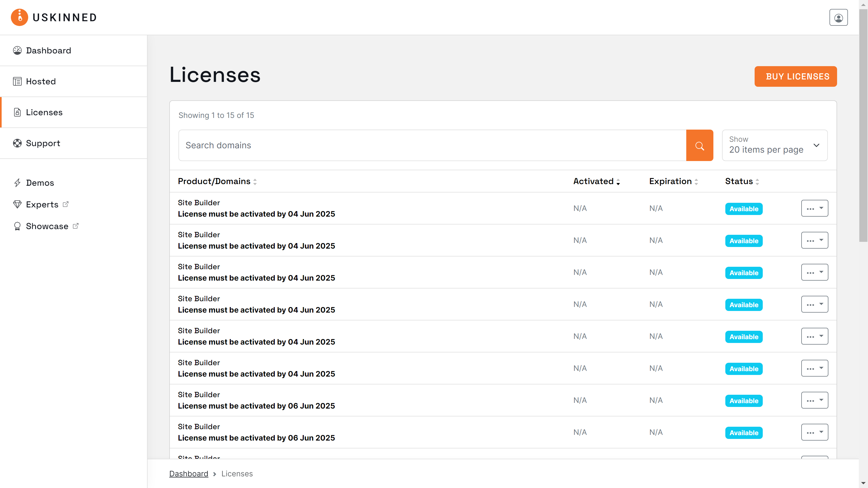Open the Dashboard gauge icon in sidebar
The image size is (868, 488).
pyautogui.click(x=18, y=50)
